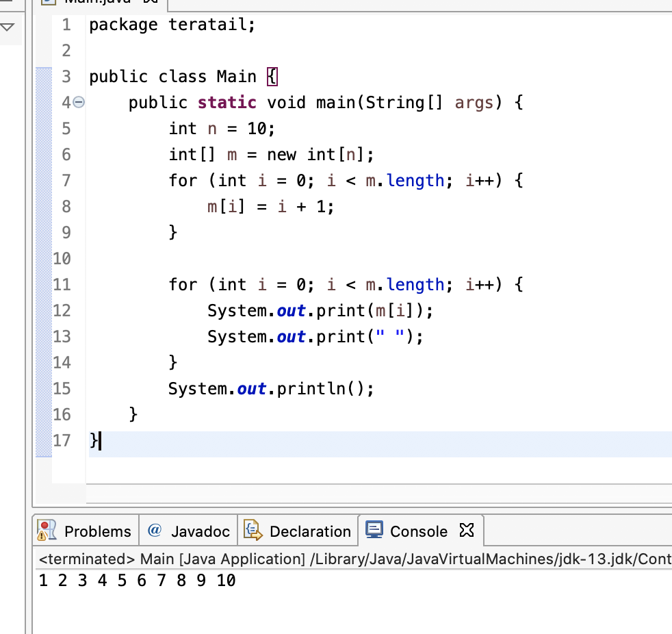
Task: Click the closing brace on line 9
Action: 172,233
